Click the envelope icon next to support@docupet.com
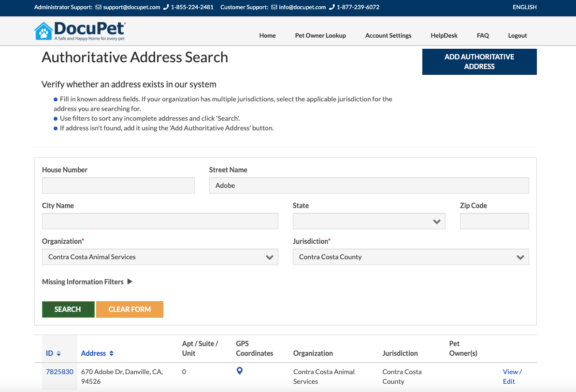Screen dimensions: 576x392 click(98, 7)
